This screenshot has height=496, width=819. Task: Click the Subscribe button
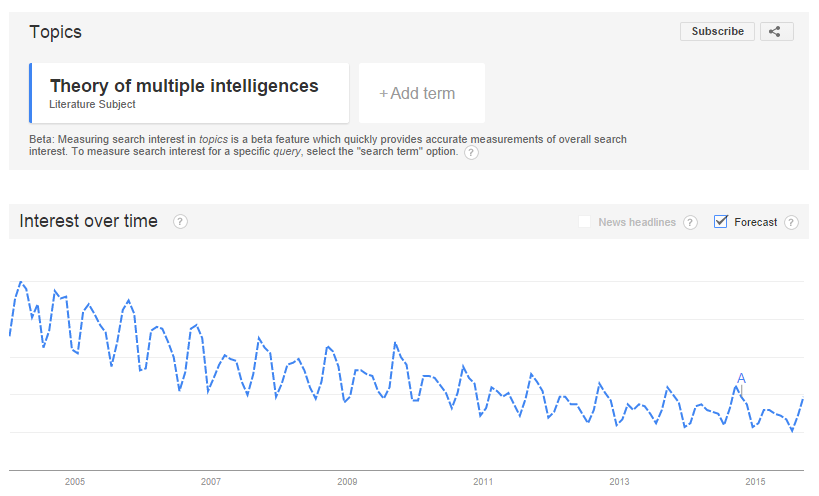[718, 31]
